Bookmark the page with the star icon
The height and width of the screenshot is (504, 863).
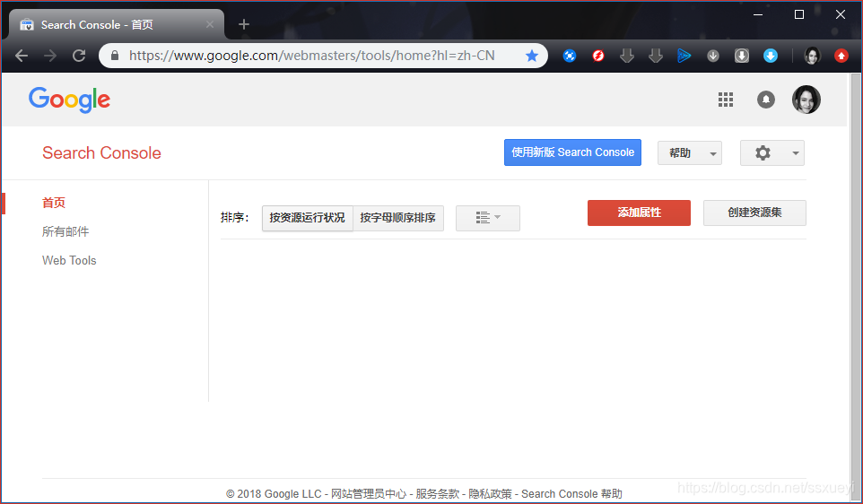(x=532, y=56)
